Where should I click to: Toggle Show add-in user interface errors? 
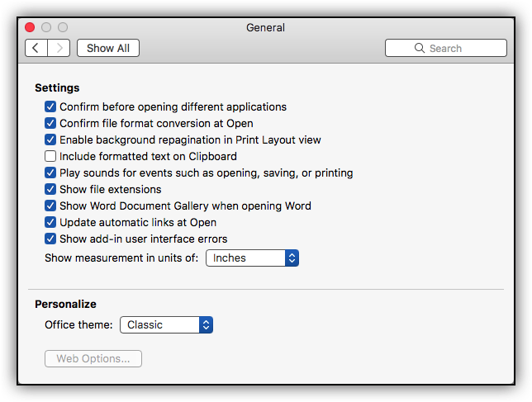(x=50, y=239)
